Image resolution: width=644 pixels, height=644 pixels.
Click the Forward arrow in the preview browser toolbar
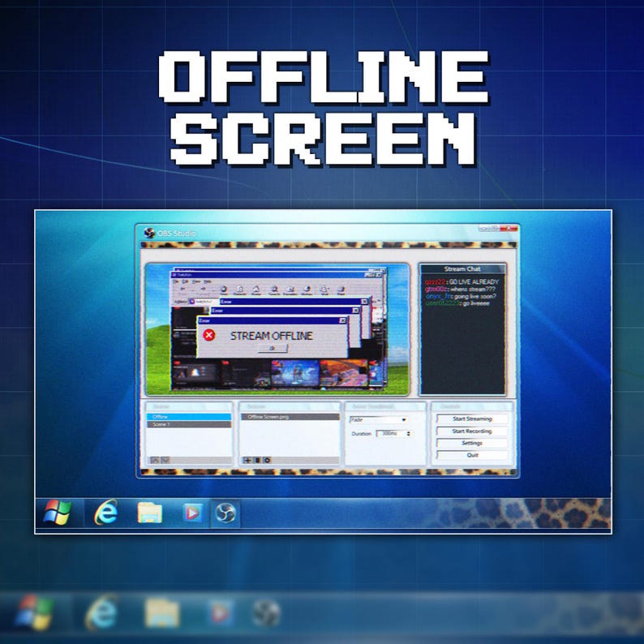pos(203,290)
